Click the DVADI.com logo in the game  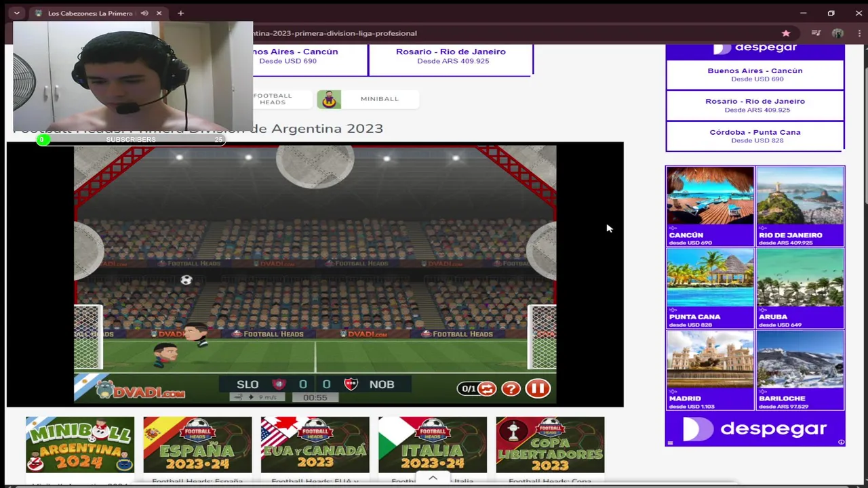point(141,390)
